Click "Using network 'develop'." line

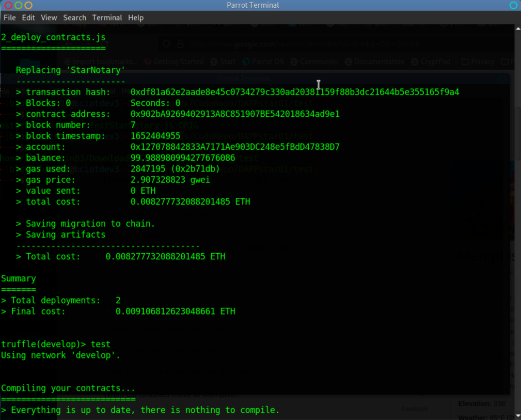pyautogui.click(x=60, y=355)
